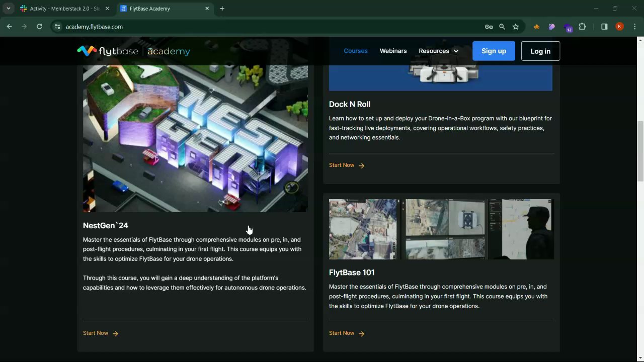Click the Log in button
Image resolution: width=644 pixels, height=362 pixels.
540,51
